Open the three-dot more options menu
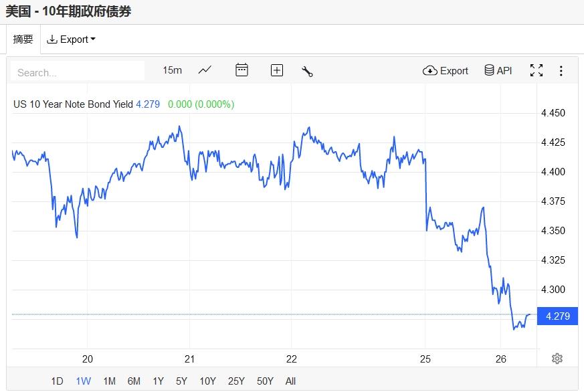584x392 pixels. click(x=561, y=70)
